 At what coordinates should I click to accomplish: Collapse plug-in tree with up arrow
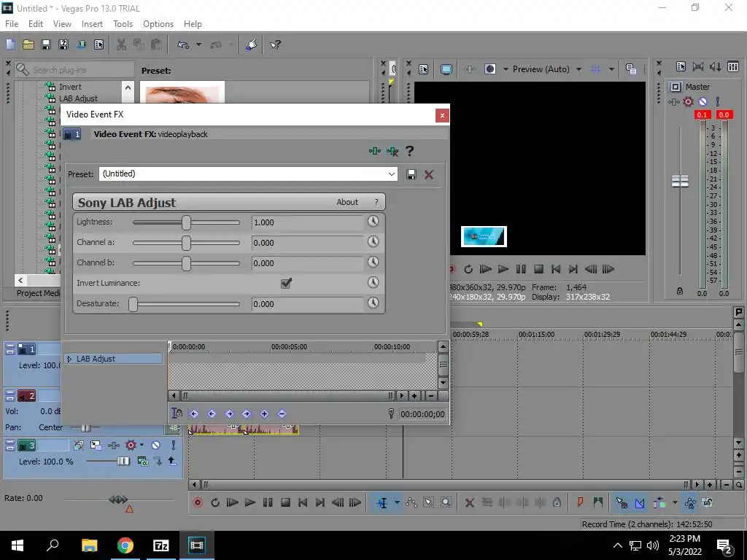click(x=128, y=87)
